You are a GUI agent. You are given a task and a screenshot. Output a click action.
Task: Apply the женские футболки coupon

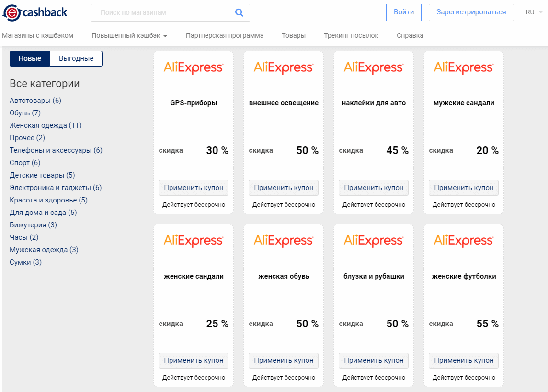pyautogui.click(x=464, y=360)
